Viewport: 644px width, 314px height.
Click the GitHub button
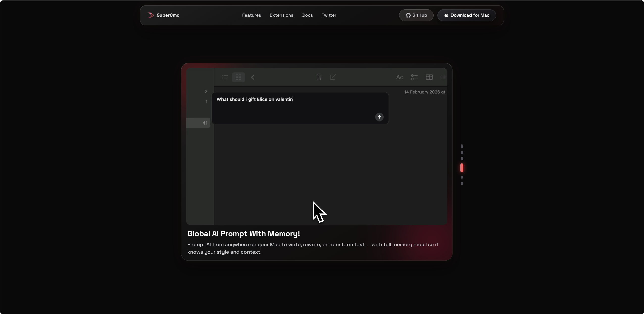click(x=416, y=15)
